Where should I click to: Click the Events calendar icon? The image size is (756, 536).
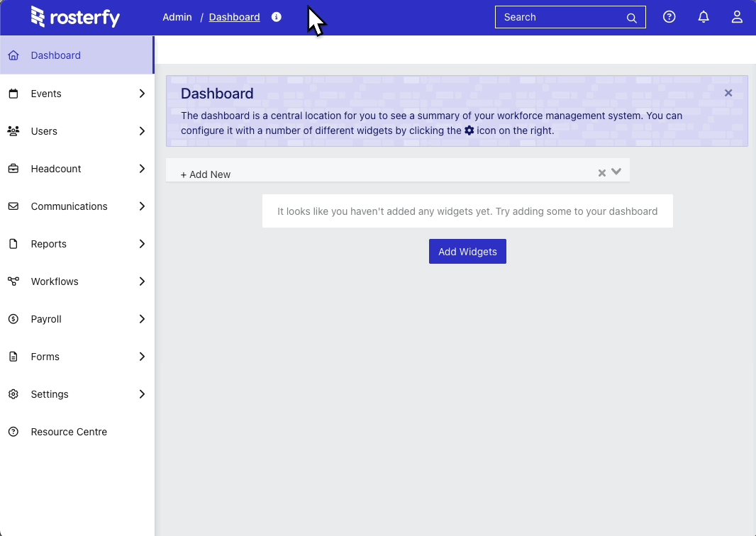point(13,94)
